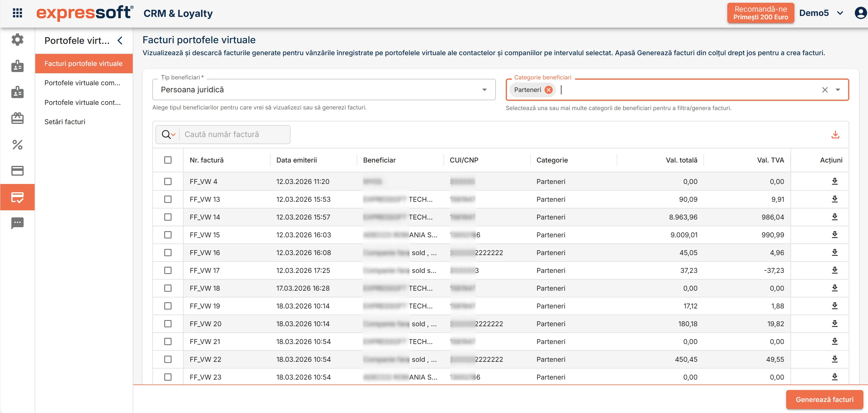The width and height of the screenshot is (868, 413).
Task: Click Recomandă-ne Primești 200 Euro button
Action: click(760, 13)
